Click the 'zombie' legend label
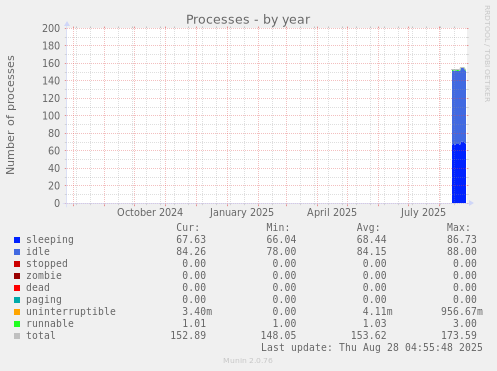Image resolution: width=497 pixels, height=371 pixels. (x=44, y=275)
